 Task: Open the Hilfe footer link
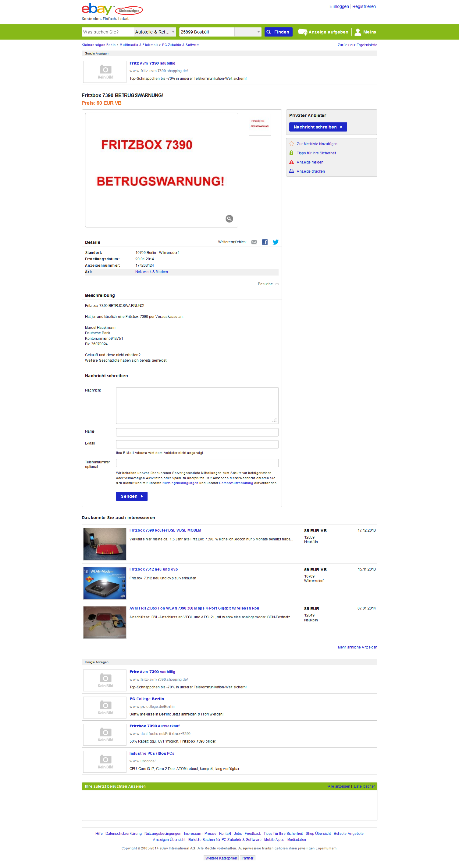[99, 834]
